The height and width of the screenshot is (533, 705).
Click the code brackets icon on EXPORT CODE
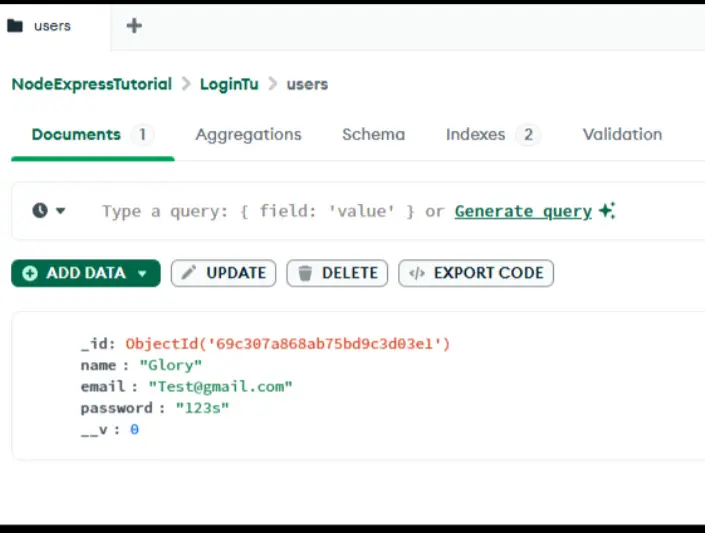417,273
